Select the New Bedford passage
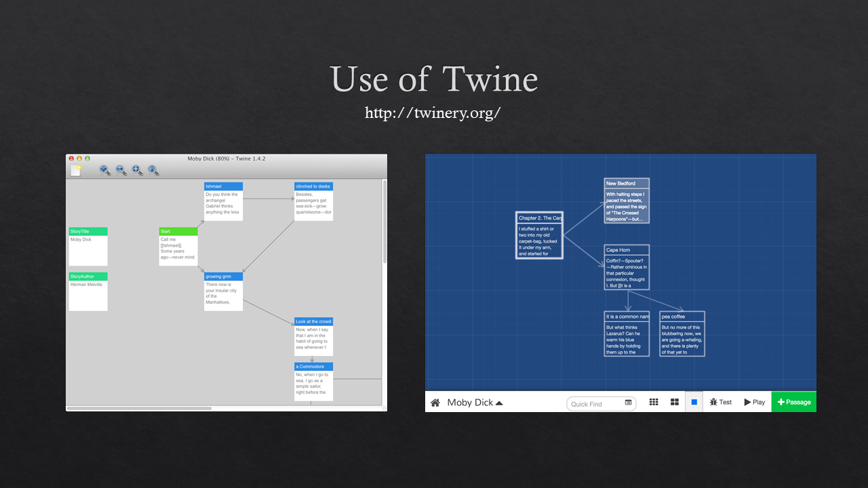868x488 pixels. pyautogui.click(x=627, y=201)
